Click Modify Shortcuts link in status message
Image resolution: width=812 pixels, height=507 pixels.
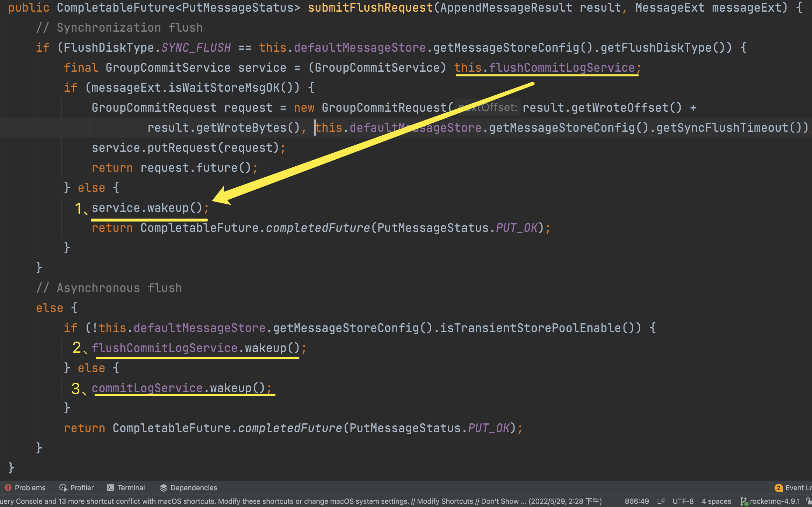click(445, 501)
